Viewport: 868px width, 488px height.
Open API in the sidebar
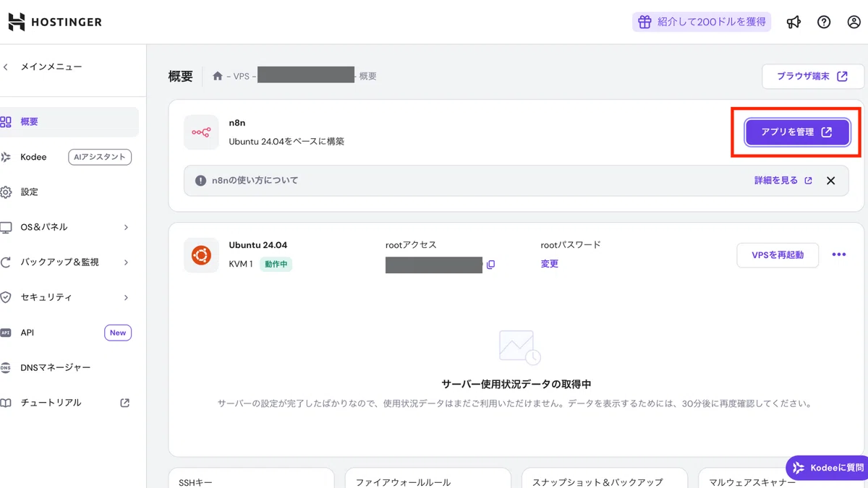[x=27, y=333]
